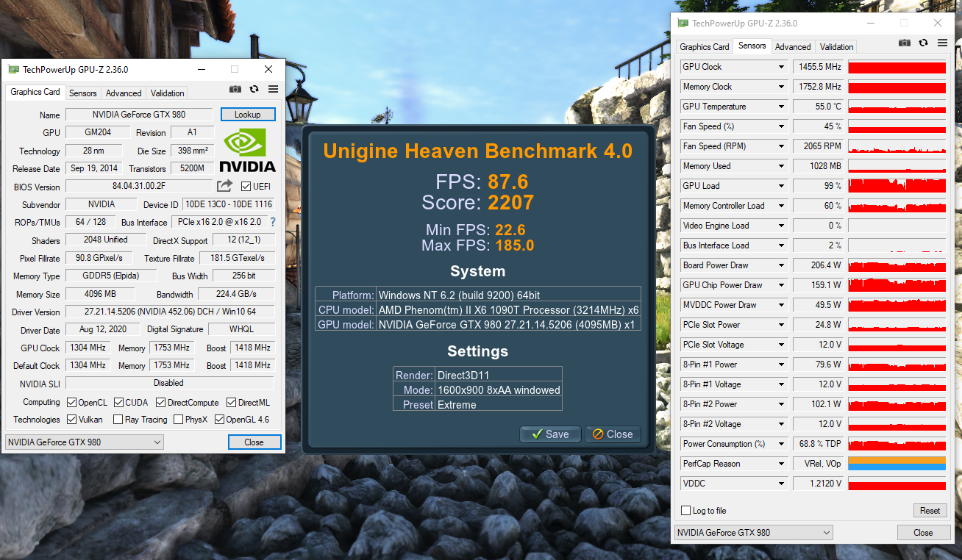Click the Board Power Draw history graph

click(x=897, y=265)
